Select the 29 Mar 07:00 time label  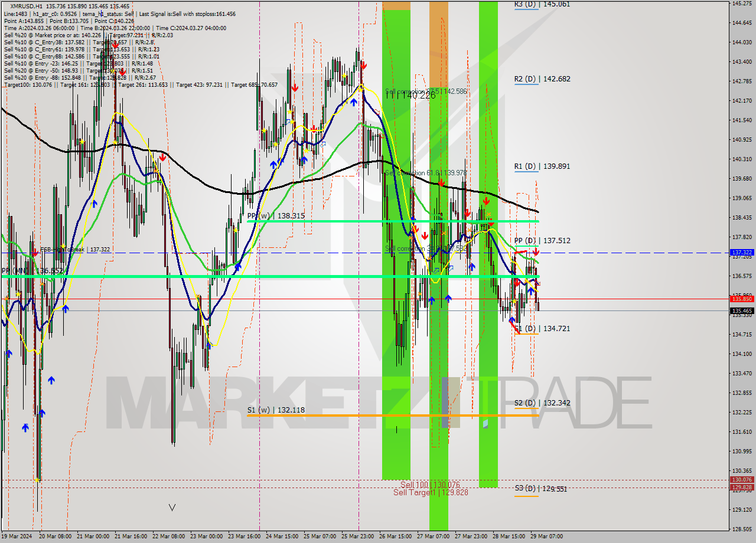(545, 537)
